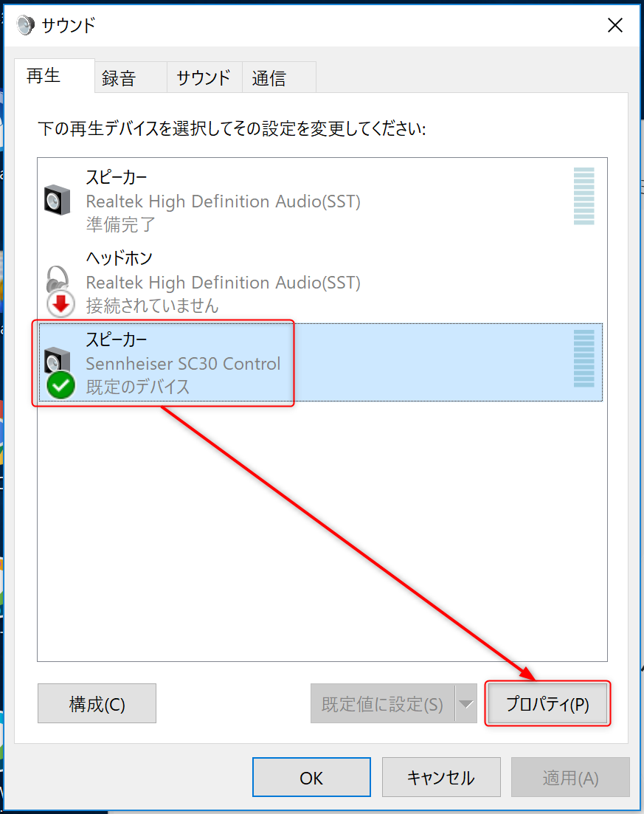Open the 既定値に設定 dropdown arrow
Screen dimensions: 644x814
[x=466, y=703]
